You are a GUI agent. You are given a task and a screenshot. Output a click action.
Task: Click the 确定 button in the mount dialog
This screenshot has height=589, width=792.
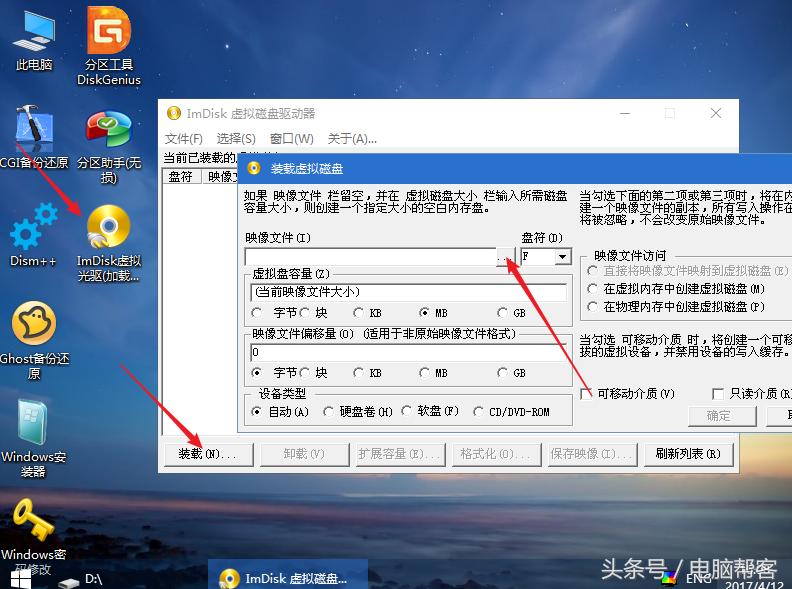(x=722, y=416)
